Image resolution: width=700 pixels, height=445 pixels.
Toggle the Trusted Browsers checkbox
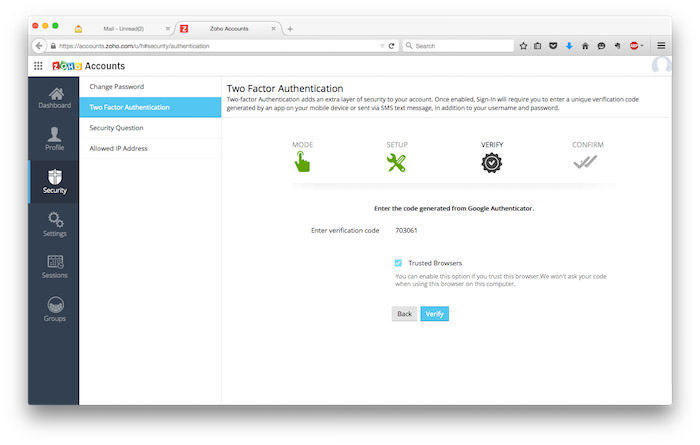point(398,263)
